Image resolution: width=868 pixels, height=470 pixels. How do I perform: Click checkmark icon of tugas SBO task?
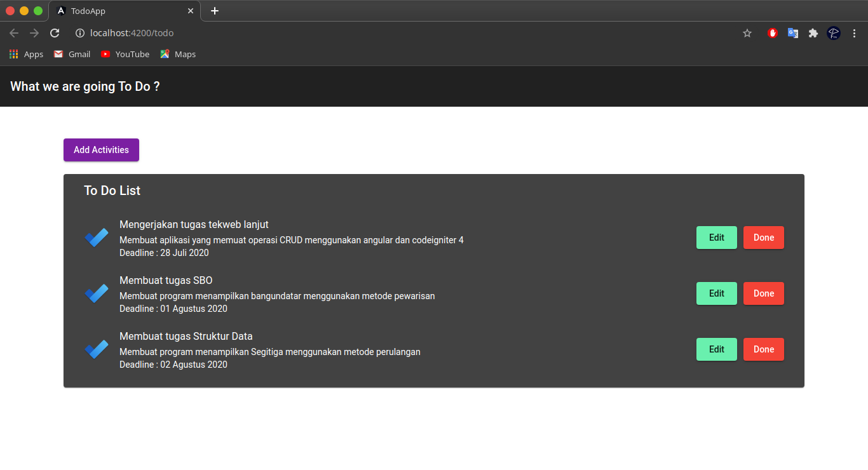pos(97,293)
